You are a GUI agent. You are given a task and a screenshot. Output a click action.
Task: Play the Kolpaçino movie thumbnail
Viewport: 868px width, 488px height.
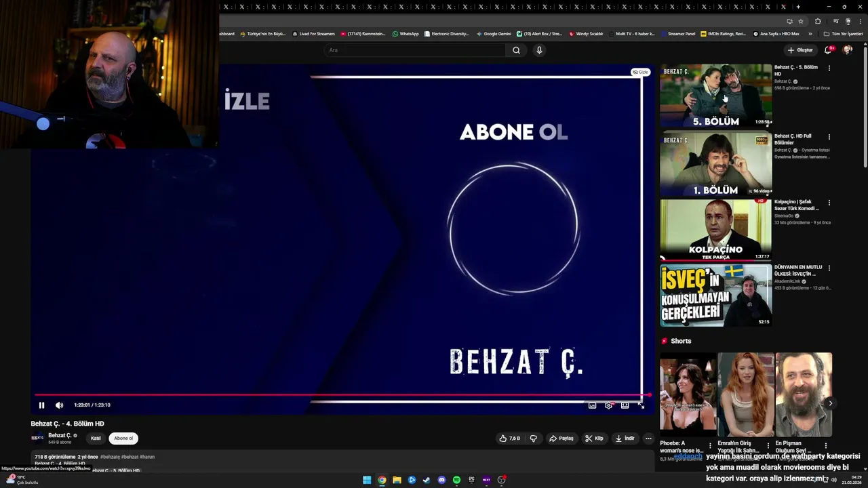(x=715, y=230)
